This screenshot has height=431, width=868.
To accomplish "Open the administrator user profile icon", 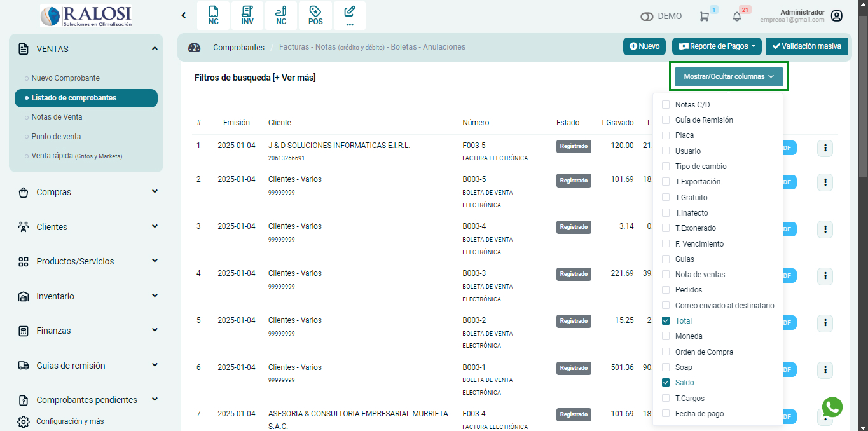I will coord(837,16).
